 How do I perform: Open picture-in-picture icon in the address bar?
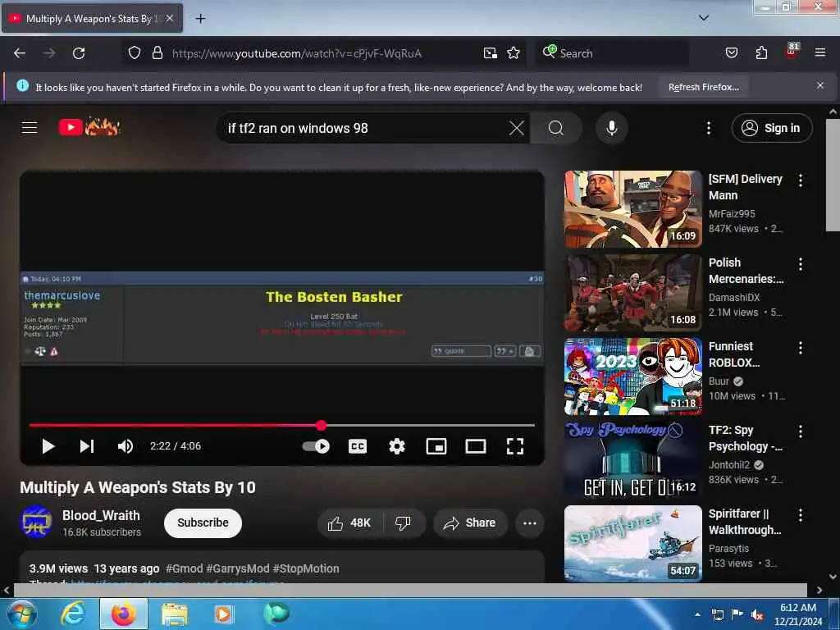click(x=491, y=53)
